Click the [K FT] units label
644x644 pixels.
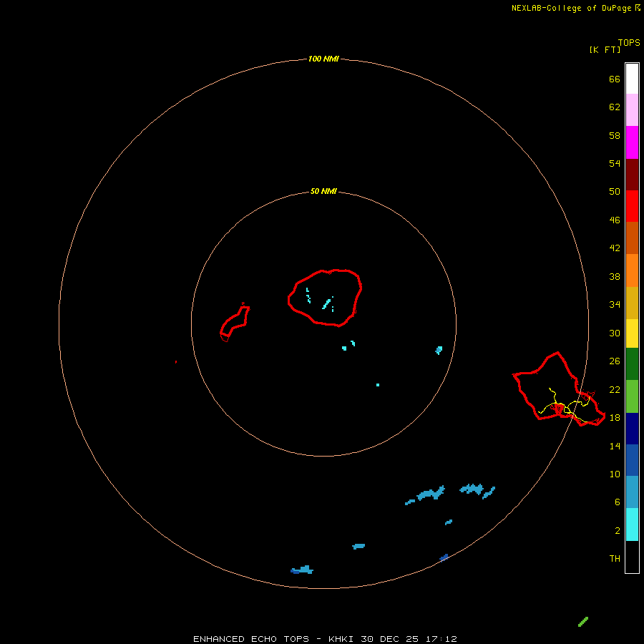[605, 49]
